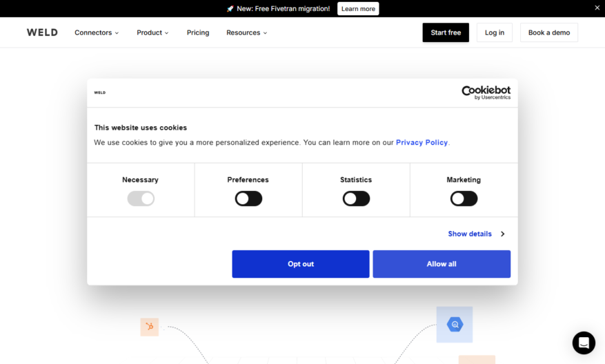The height and width of the screenshot is (364, 605).
Task: Expand the Resources dropdown menu
Action: (246, 33)
